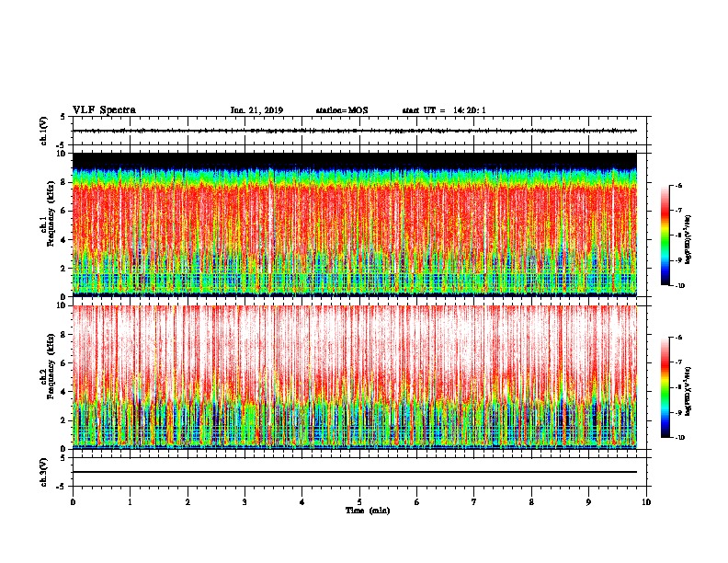Click the ch.2 spectrogram color bar
The width and height of the screenshot is (728, 563).
coord(665,387)
